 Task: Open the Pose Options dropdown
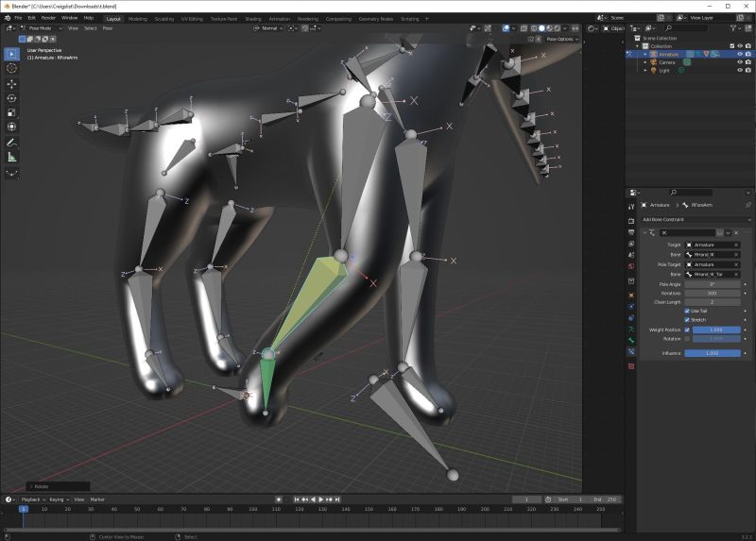[562, 39]
